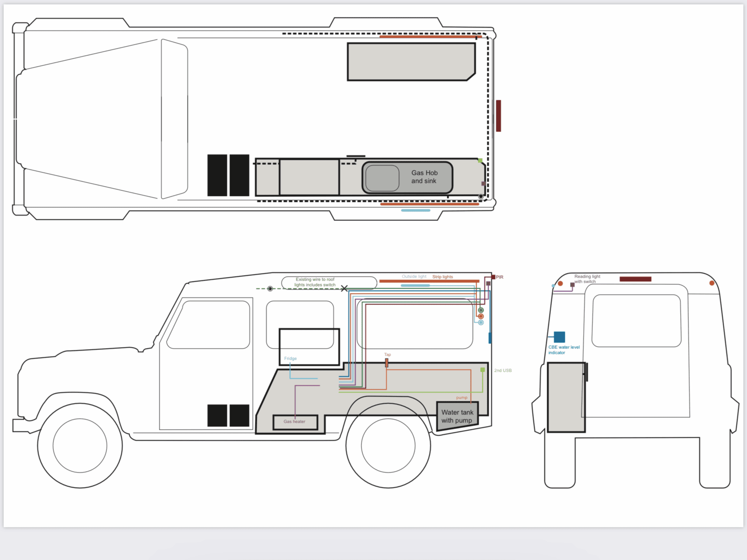Screen dimensions: 747x560
Task: Click the 'Reading light with switch' label
Action: pos(587,279)
